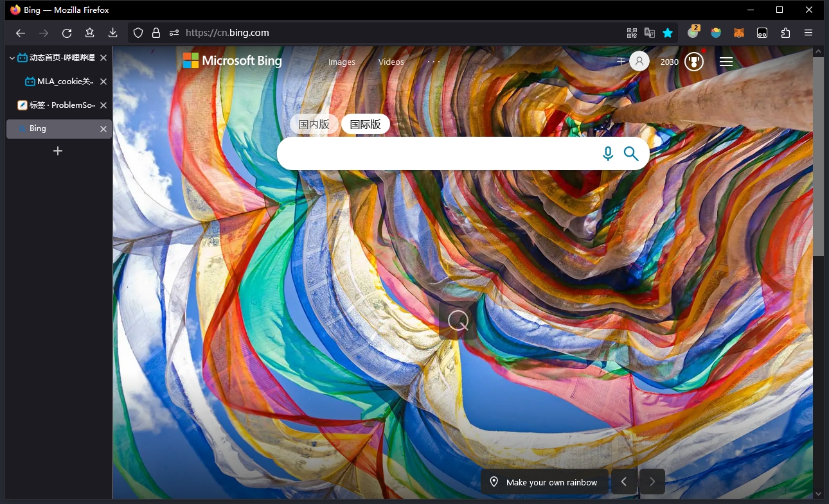Open the Images link
The image size is (829, 504).
click(x=341, y=62)
